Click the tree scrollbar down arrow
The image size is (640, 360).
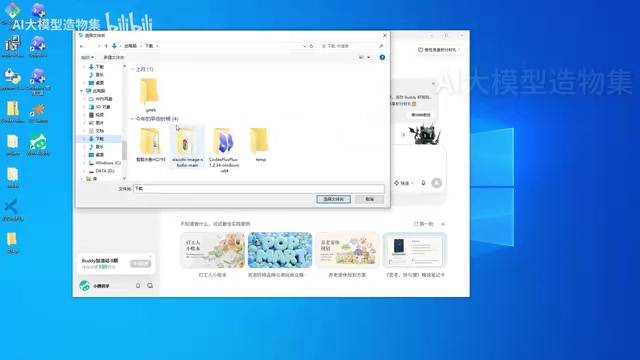click(x=124, y=178)
